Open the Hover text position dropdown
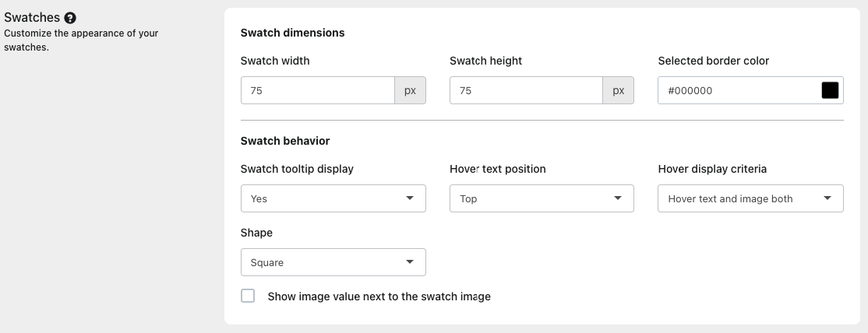This screenshot has width=868, height=333. 541,198
